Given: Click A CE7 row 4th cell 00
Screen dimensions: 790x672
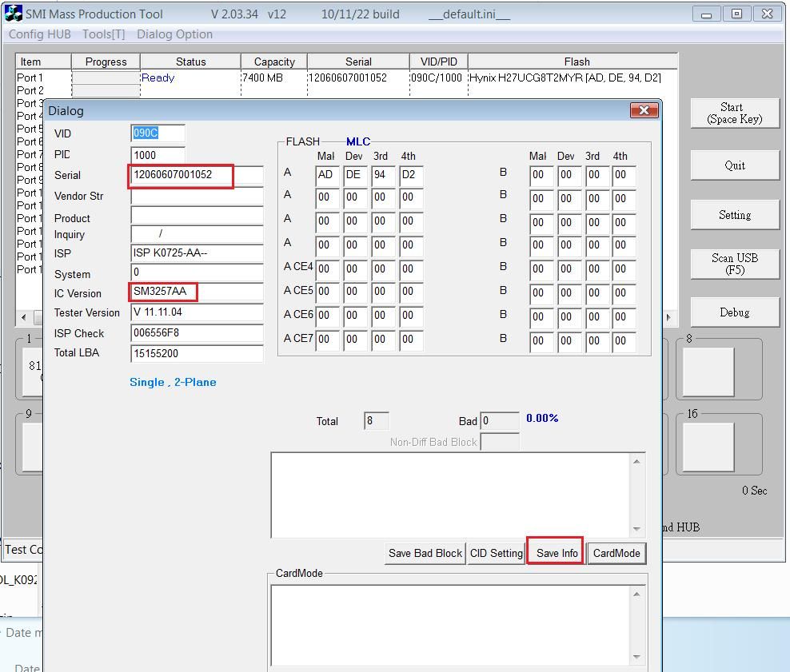Looking at the screenshot, I should [x=411, y=340].
